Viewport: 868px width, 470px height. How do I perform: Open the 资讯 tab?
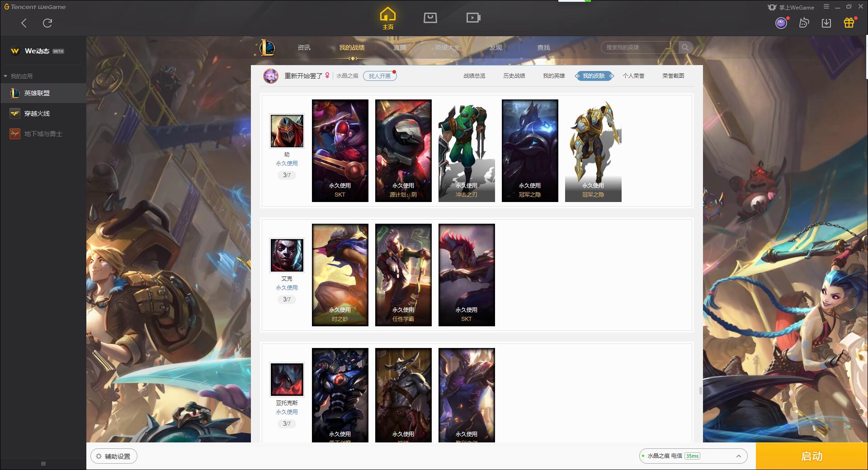(304, 47)
